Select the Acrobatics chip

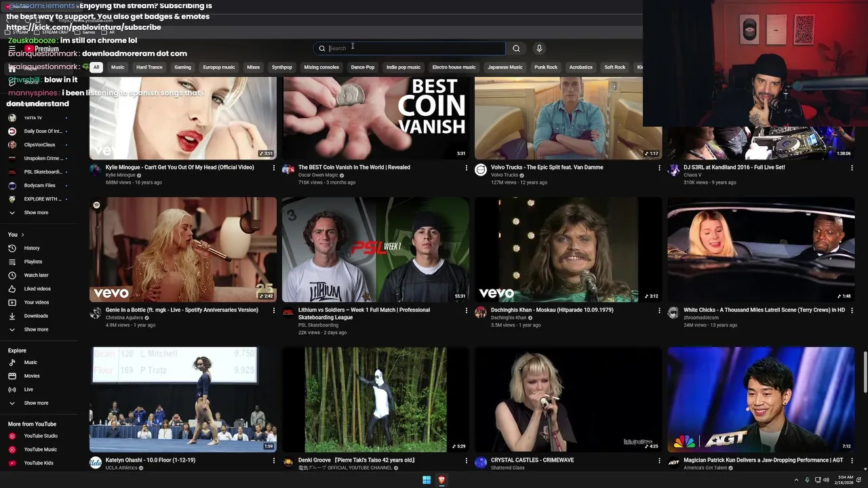(580, 67)
